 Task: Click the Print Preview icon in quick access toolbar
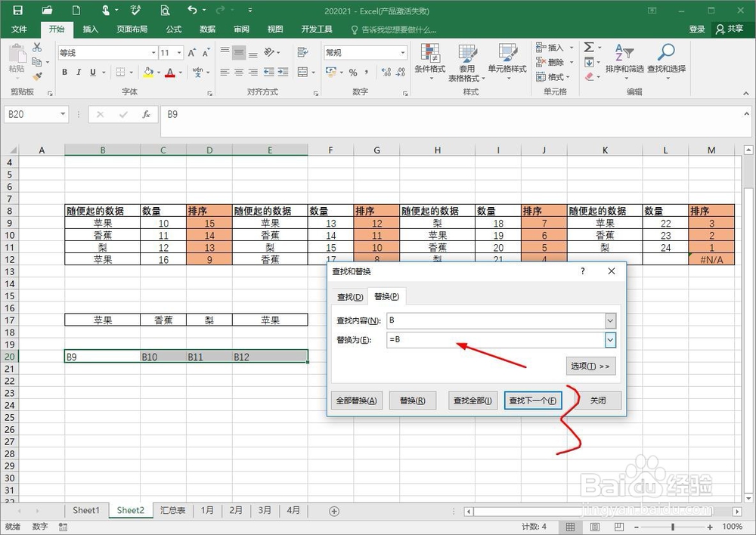click(x=165, y=10)
